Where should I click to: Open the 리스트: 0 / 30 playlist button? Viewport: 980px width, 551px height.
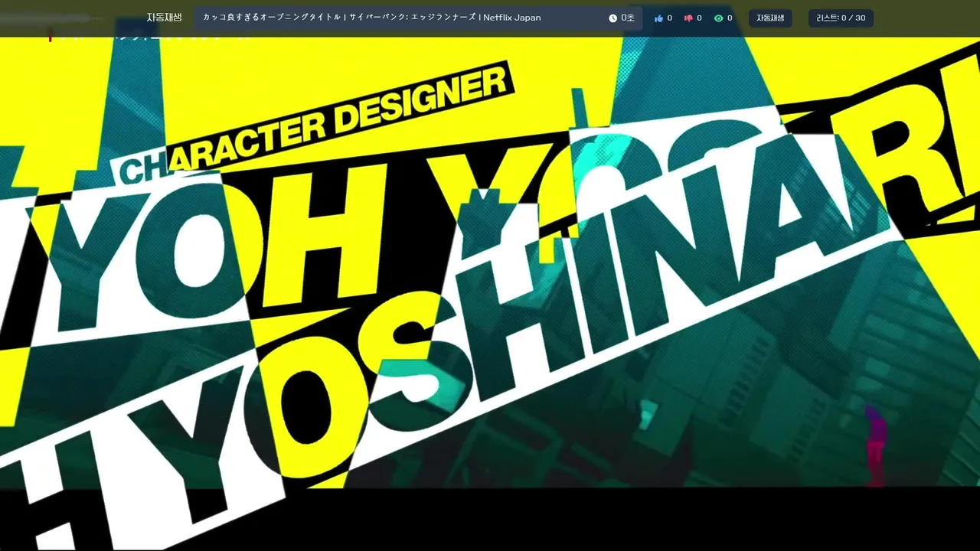pyautogui.click(x=841, y=18)
